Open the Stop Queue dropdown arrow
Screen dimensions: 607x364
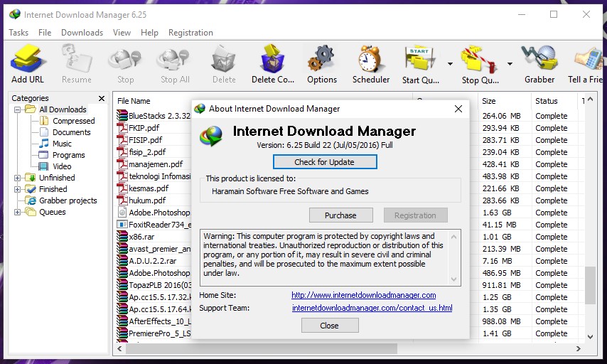[x=510, y=63]
